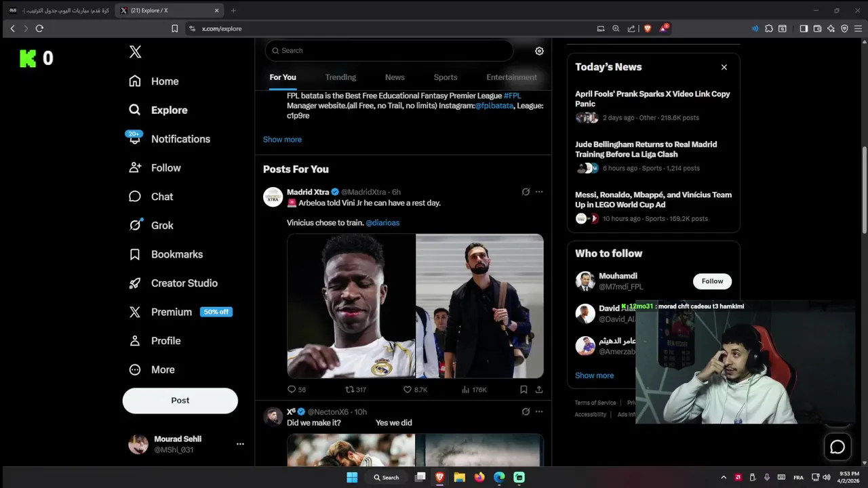The image size is (868, 488).
Task: View analytics of Madrid Xtra post
Action: click(474, 390)
